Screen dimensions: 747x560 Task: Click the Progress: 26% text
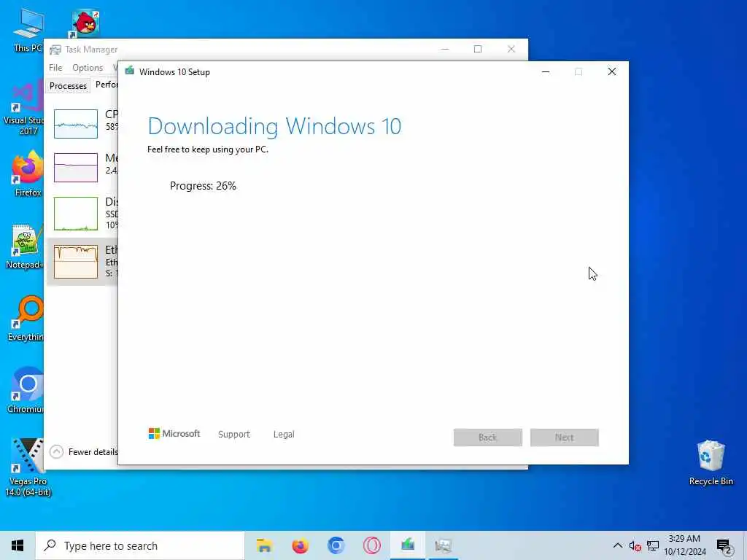click(x=203, y=186)
